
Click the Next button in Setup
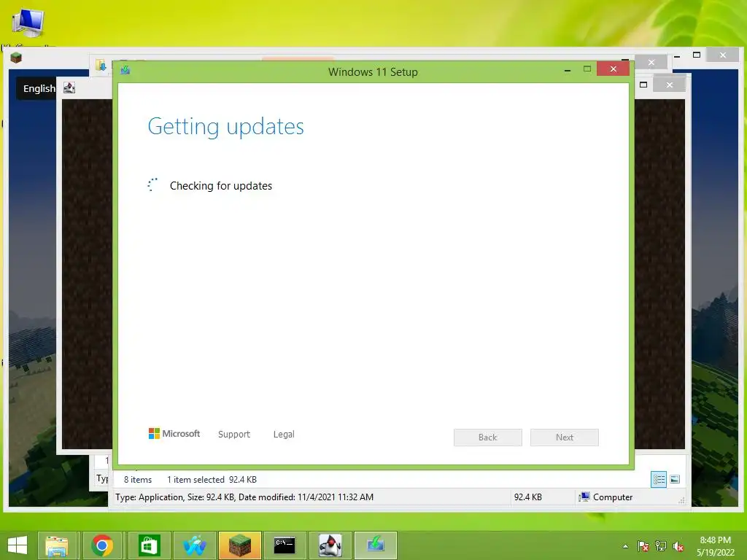[565, 437]
